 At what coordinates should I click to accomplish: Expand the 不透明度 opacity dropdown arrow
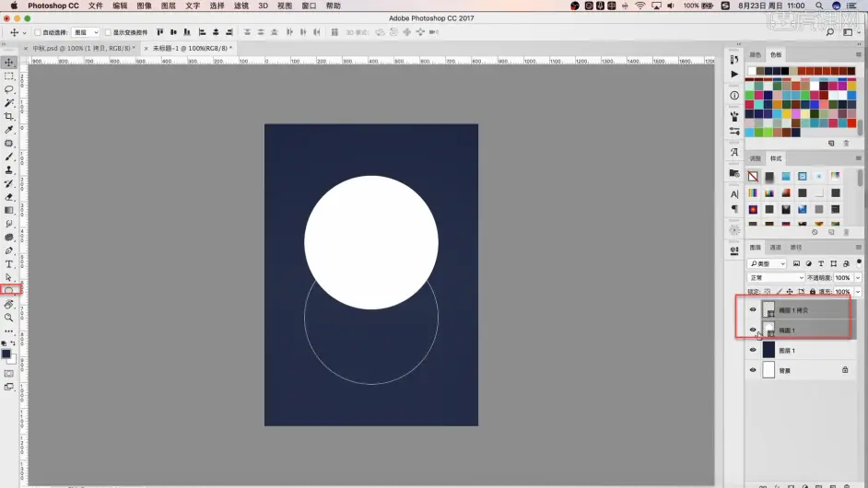tap(858, 278)
